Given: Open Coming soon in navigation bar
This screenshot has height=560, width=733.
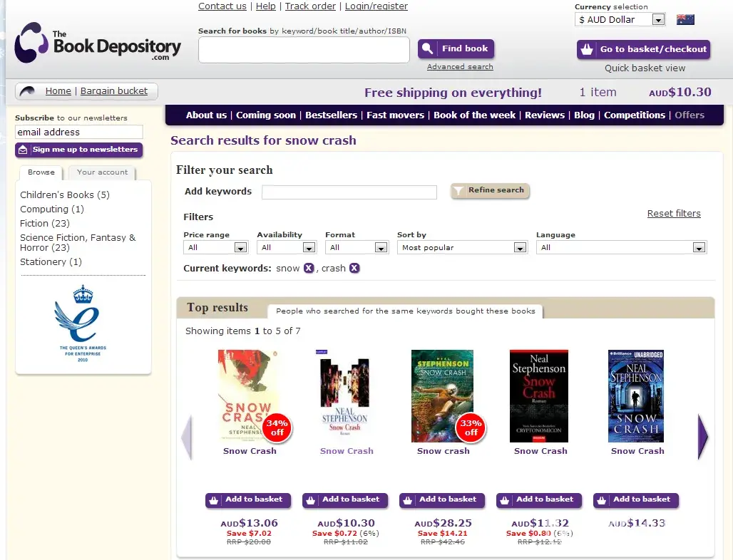Looking at the screenshot, I should point(266,115).
